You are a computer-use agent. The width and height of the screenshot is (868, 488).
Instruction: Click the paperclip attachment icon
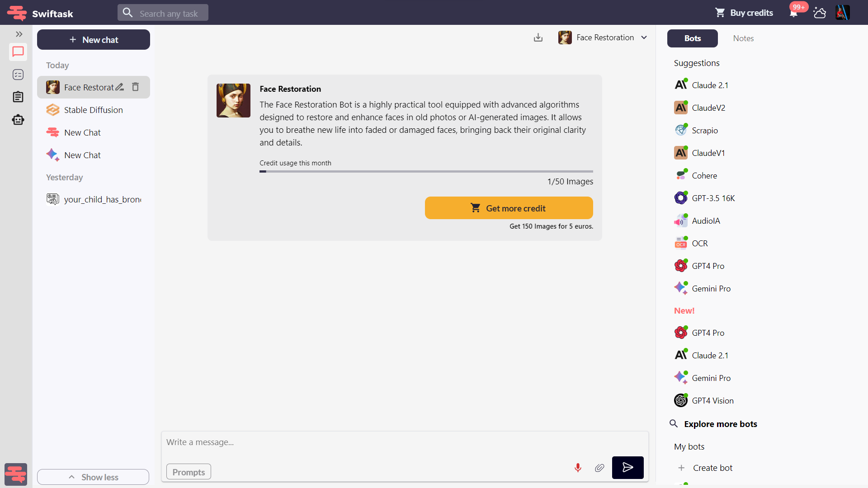click(599, 468)
